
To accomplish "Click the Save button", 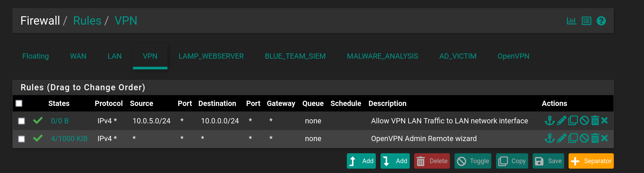I will tap(548, 161).
